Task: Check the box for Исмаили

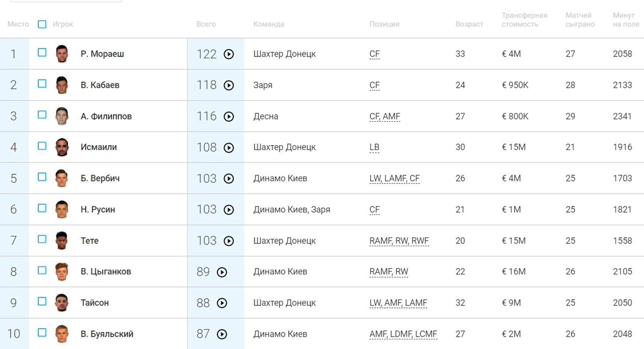Action: (42, 146)
